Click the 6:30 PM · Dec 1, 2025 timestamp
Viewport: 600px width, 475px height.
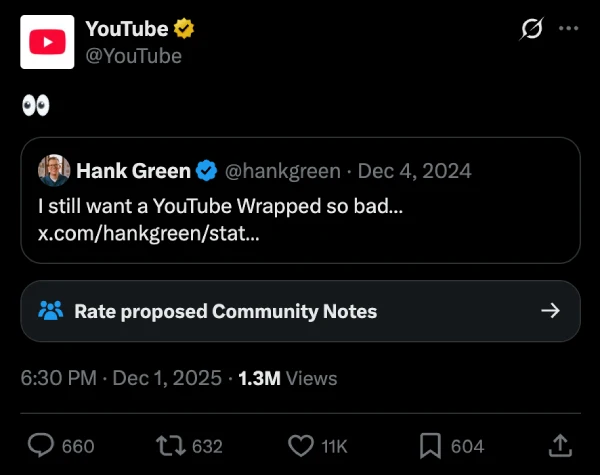click(x=121, y=378)
